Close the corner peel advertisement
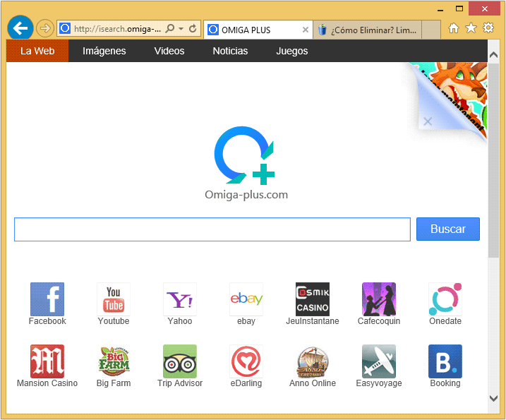 (x=428, y=121)
